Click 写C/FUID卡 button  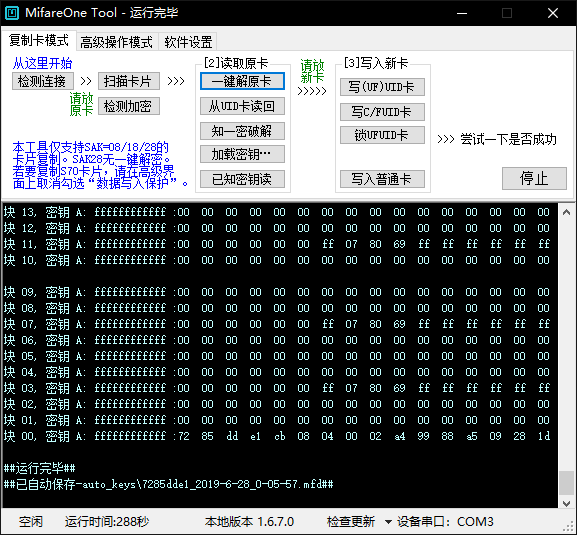[x=382, y=112]
